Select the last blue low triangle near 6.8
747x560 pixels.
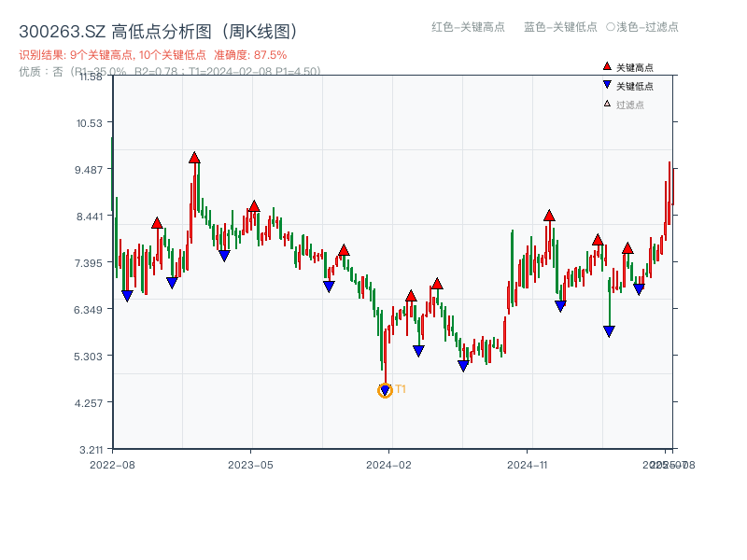[x=639, y=289]
